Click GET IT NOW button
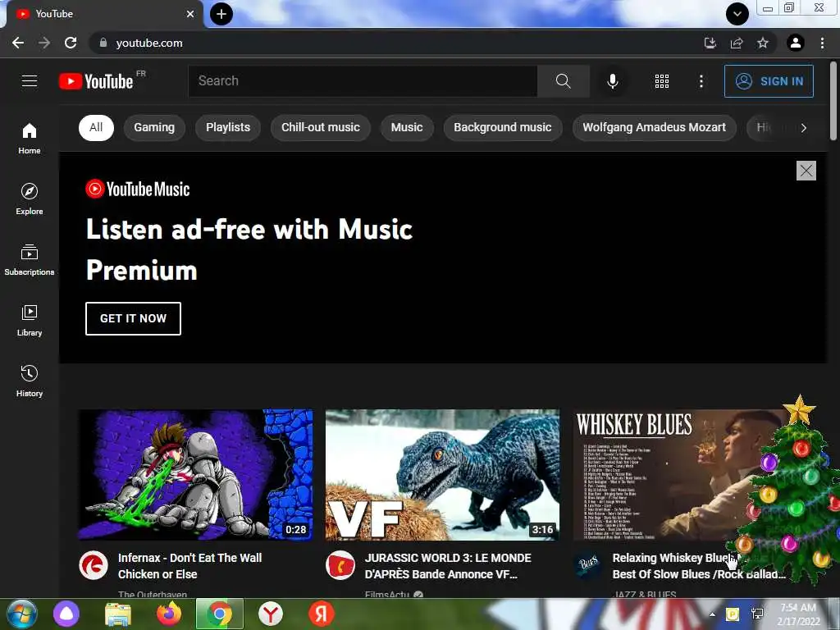The width and height of the screenshot is (840, 630). pos(134,318)
